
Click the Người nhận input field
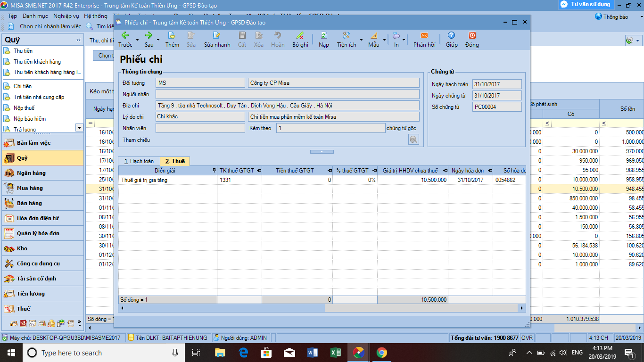[x=287, y=94]
